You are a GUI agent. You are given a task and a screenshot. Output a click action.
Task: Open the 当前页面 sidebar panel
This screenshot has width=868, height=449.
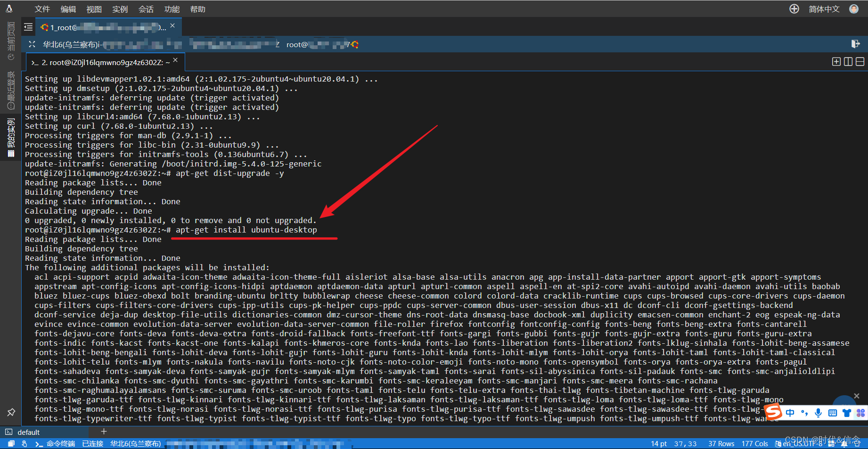[x=11, y=41]
